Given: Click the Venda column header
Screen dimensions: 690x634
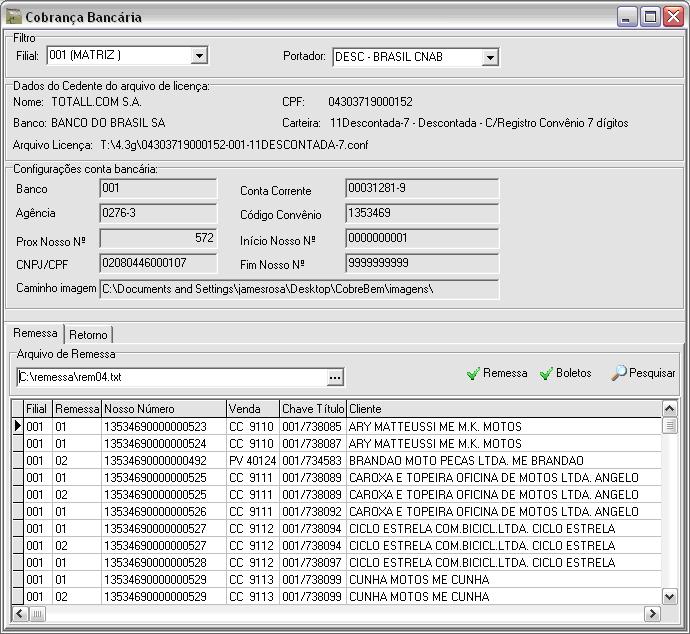Looking at the screenshot, I should coord(253,409).
